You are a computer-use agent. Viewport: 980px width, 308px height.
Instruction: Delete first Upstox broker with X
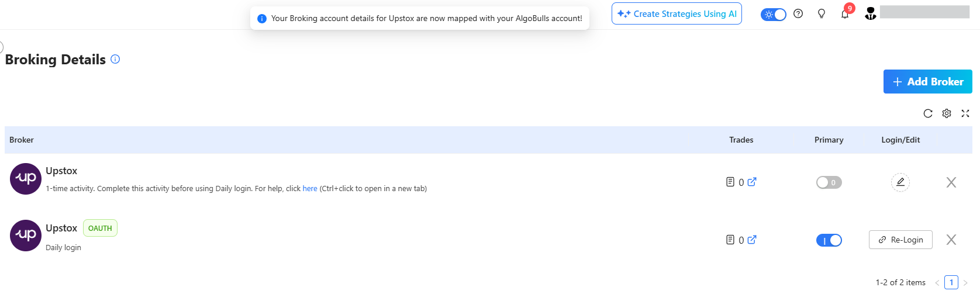tap(951, 182)
